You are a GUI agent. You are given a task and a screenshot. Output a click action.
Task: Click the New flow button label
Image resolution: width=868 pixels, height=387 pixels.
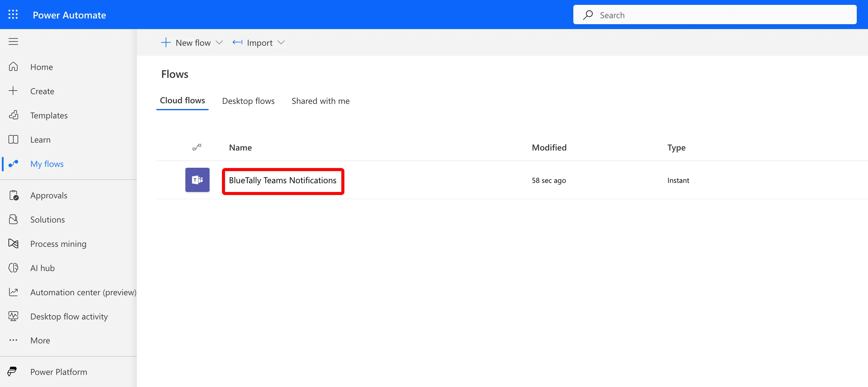point(193,42)
